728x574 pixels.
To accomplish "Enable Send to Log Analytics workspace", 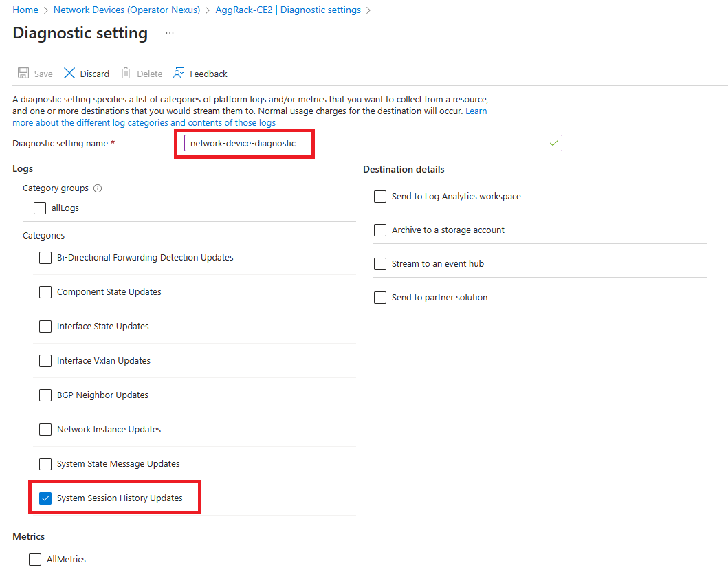I will tap(380, 197).
